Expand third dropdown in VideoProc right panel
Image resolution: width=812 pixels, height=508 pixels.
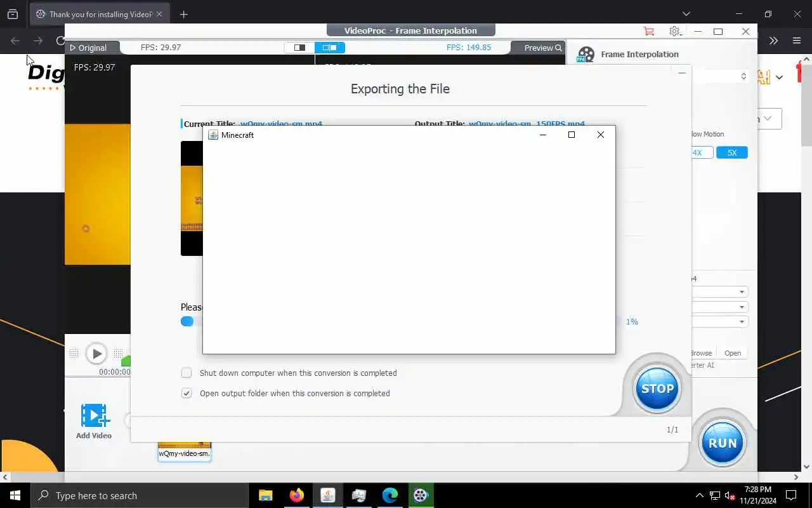pyautogui.click(x=742, y=322)
